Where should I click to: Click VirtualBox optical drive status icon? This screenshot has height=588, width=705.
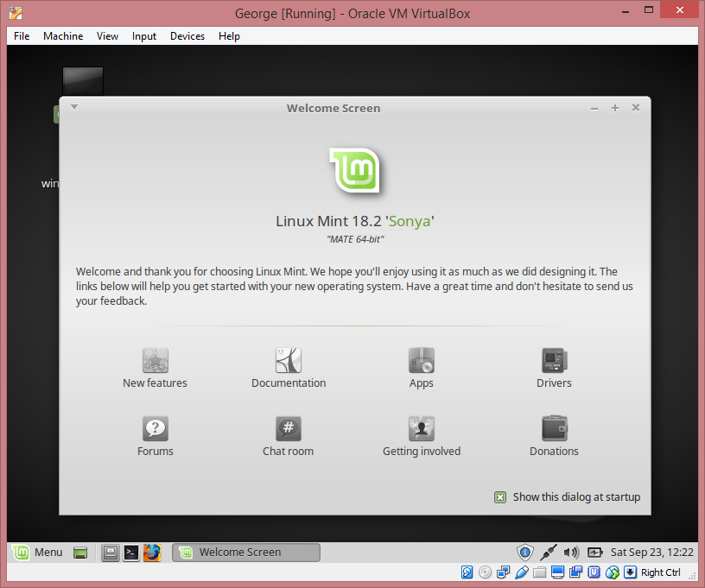tap(486, 572)
